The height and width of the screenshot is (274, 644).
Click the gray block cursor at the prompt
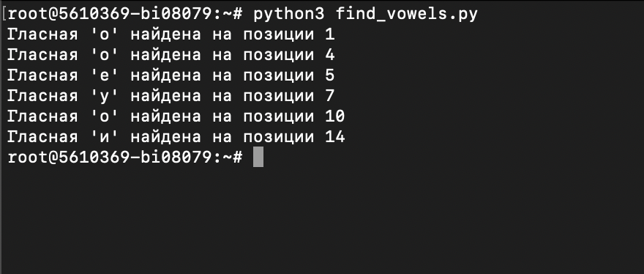point(258,158)
